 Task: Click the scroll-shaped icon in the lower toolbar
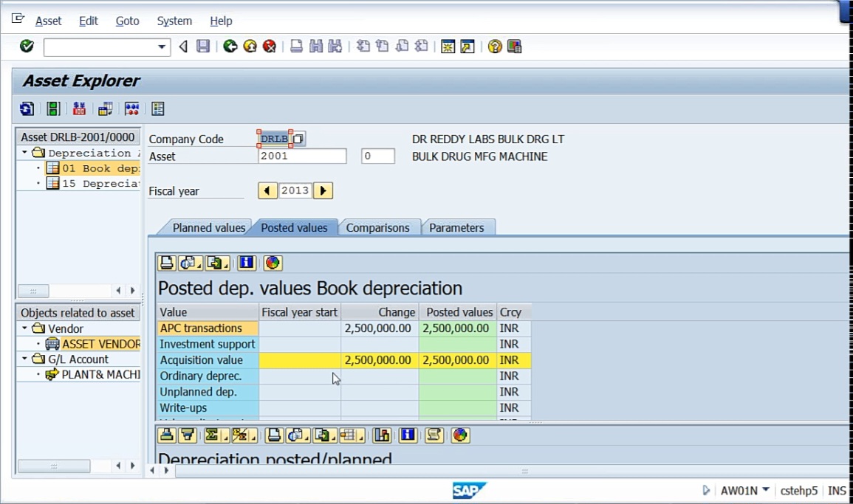tap(434, 435)
